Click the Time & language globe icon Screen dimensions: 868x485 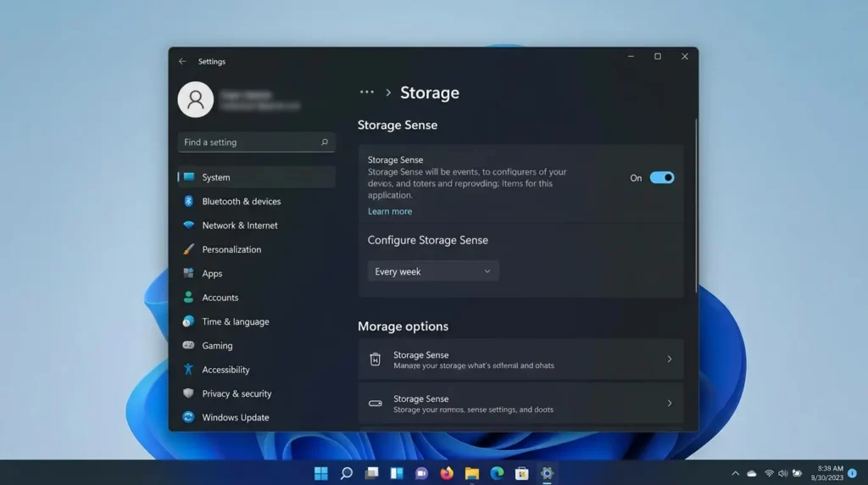coord(188,321)
